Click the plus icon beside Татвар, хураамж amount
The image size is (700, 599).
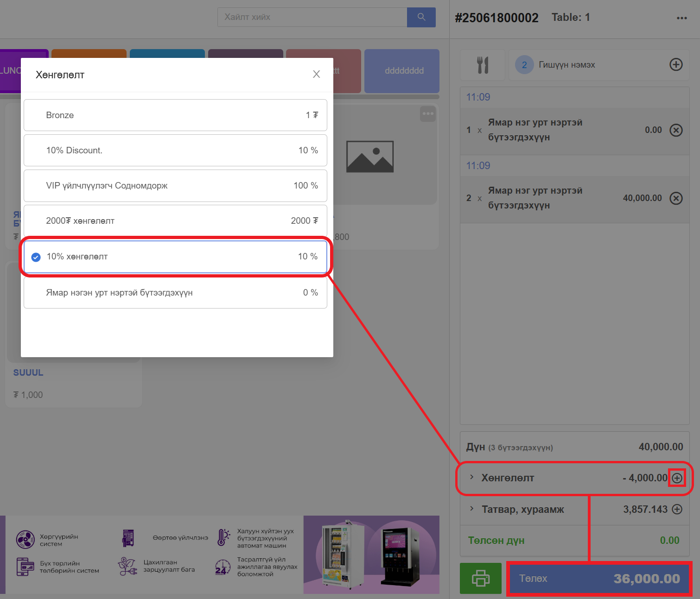pyautogui.click(x=677, y=510)
